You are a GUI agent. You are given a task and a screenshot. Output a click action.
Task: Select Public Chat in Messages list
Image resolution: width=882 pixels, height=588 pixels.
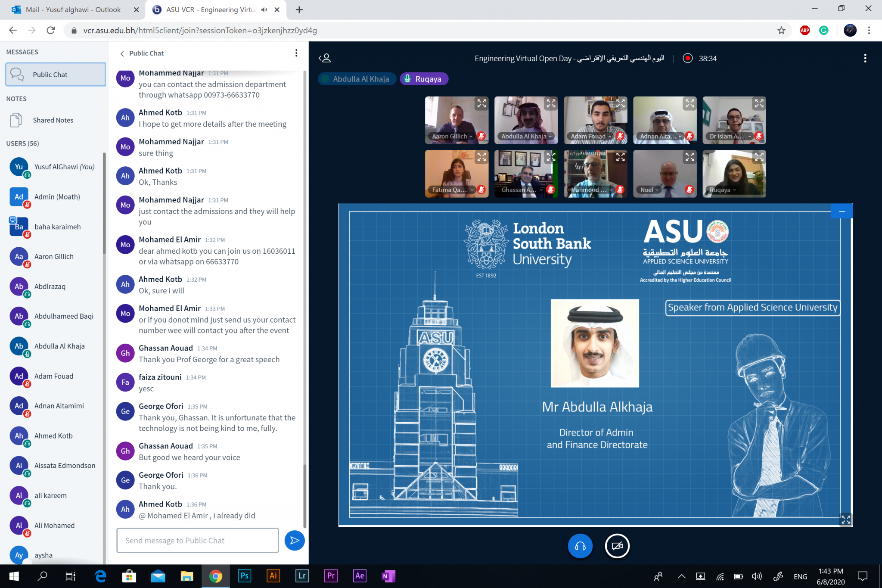(x=55, y=74)
